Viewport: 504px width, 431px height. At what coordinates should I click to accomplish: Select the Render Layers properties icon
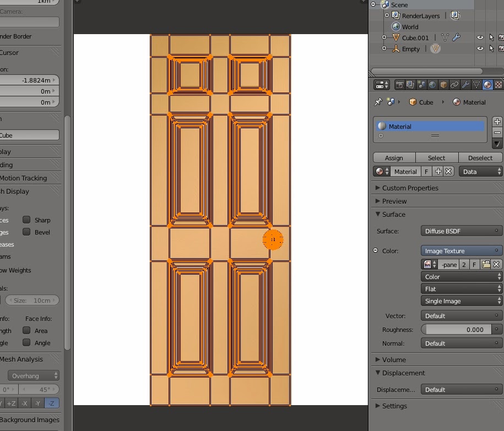pos(410,85)
